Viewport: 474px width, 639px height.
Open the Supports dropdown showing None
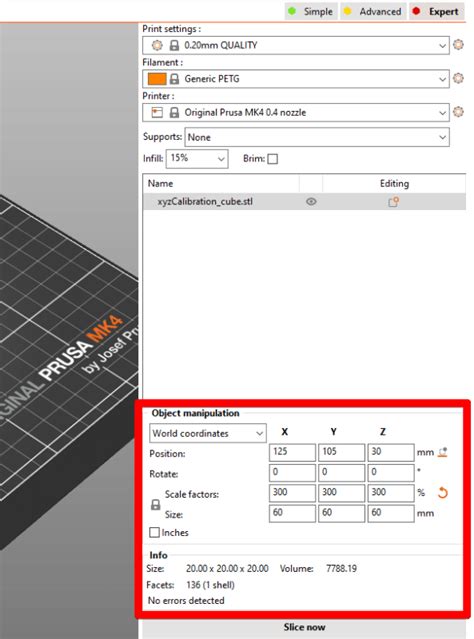click(317, 137)
